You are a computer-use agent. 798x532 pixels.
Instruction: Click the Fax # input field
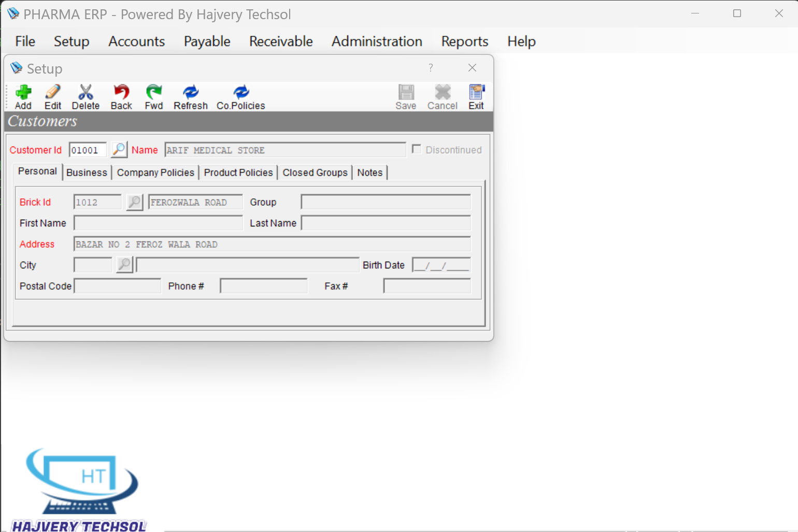coord(427,286)
